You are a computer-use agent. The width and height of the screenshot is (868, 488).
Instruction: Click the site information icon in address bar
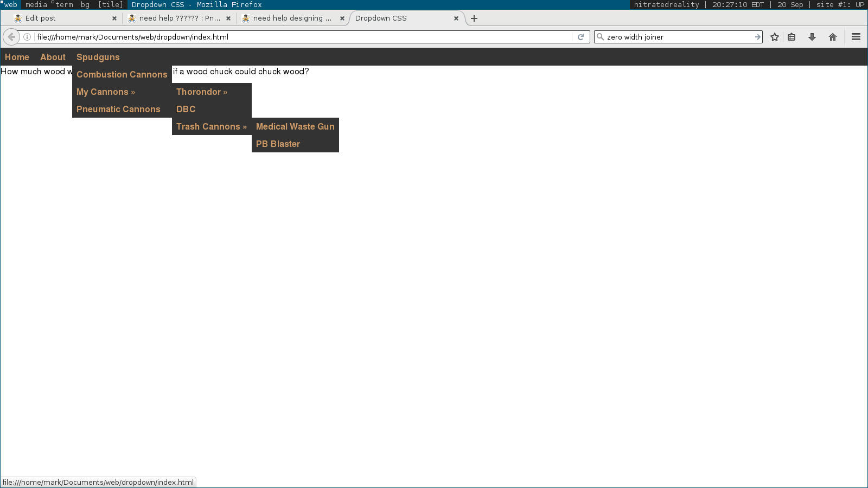[x=27, y=37]
